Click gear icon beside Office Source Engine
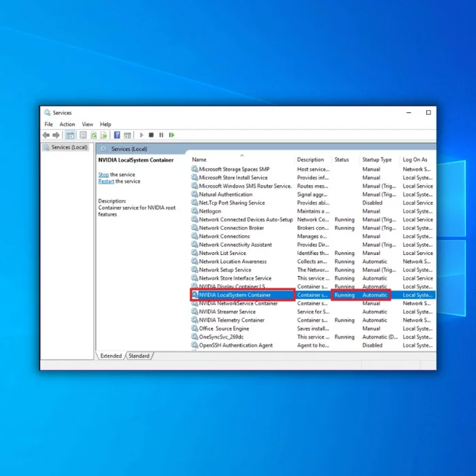This screenshot has height=476, width=476. (x=194, y=328)
